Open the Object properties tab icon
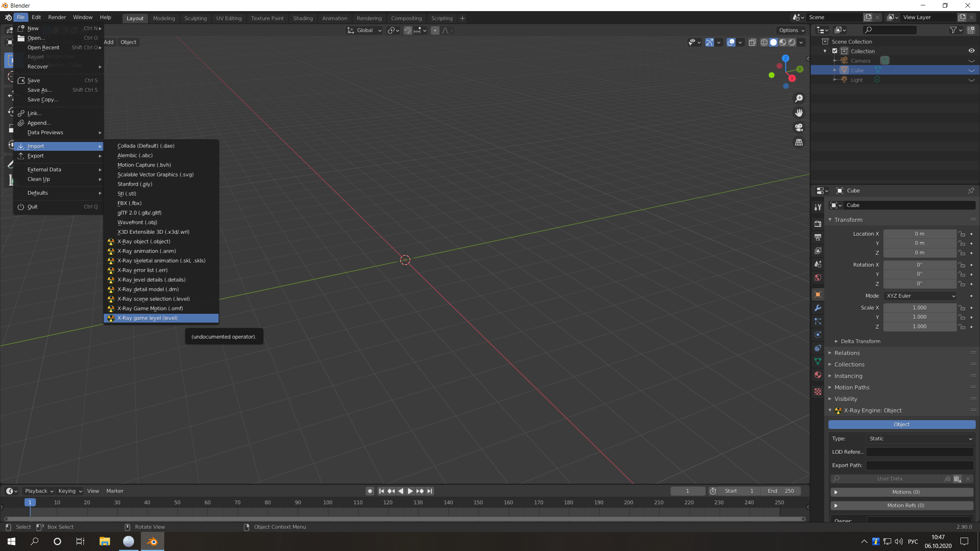The image size is (980, 551). (818, 294)
